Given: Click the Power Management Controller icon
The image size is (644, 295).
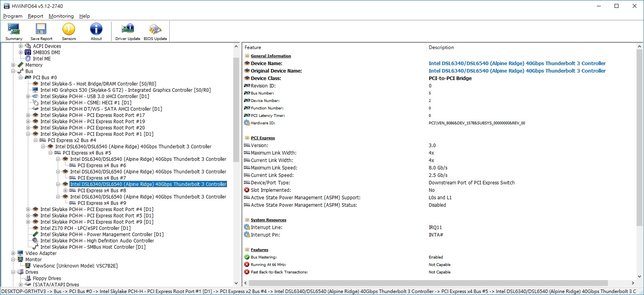Looking at the screenshot, I should click(x=35, y=235).
